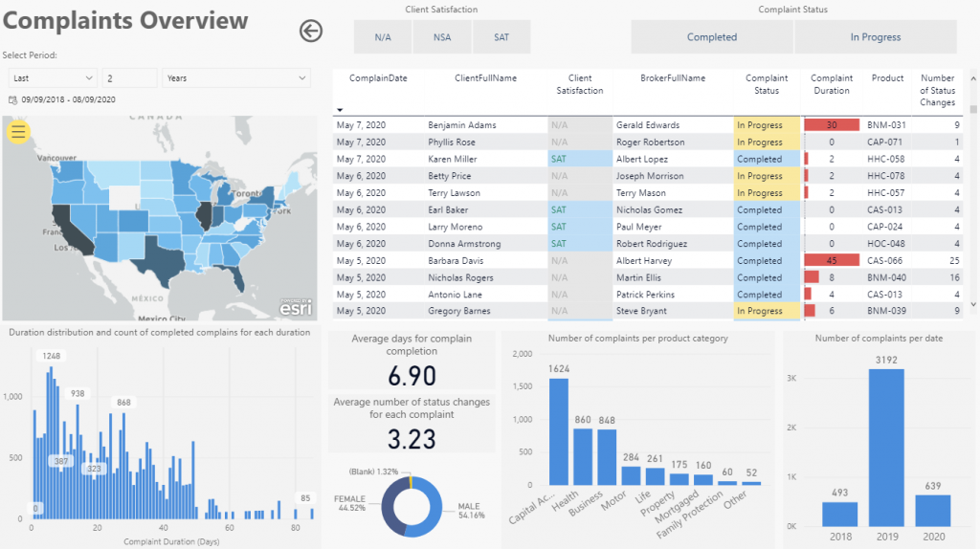Click the calendar icon beside date range
The height and width of the screenshot is (549, 980).
coord(13,99)
